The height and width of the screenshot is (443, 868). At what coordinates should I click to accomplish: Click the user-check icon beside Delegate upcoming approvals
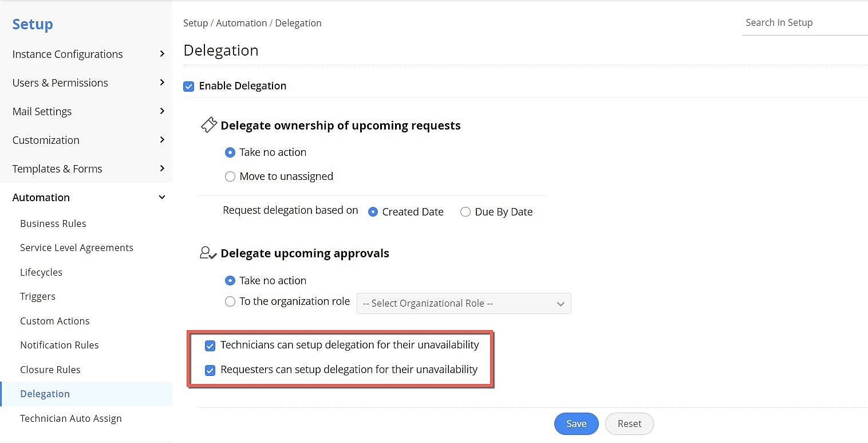208,253
